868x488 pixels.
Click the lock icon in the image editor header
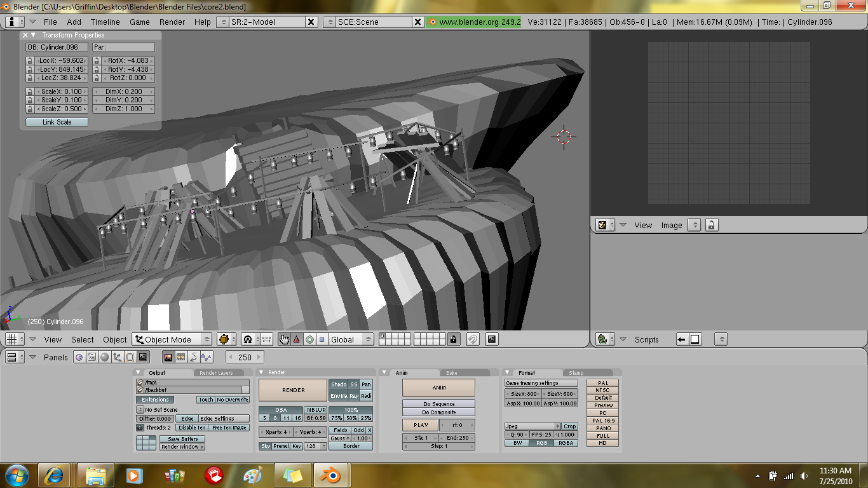(x=712, y=225)
